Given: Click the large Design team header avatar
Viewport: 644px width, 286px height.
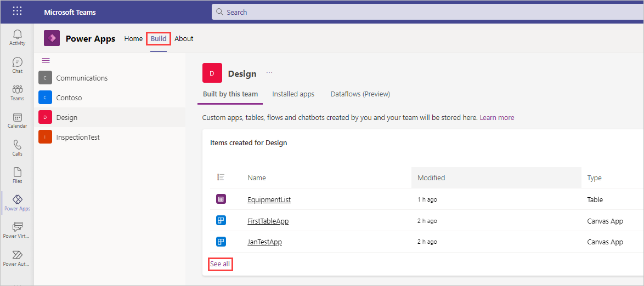Looking at the screenshot, I should (212, 73).
